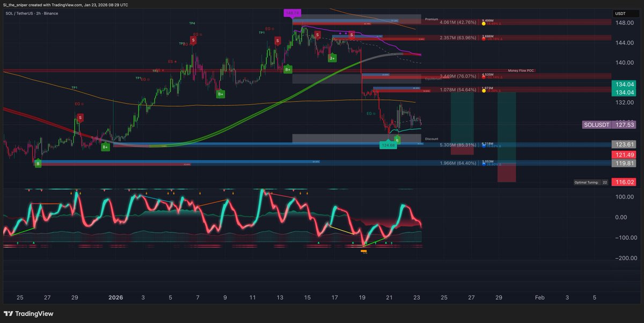Click the Equilibrium zone label
This screenshot has height=323, width=644.
(x=433, y=78)
